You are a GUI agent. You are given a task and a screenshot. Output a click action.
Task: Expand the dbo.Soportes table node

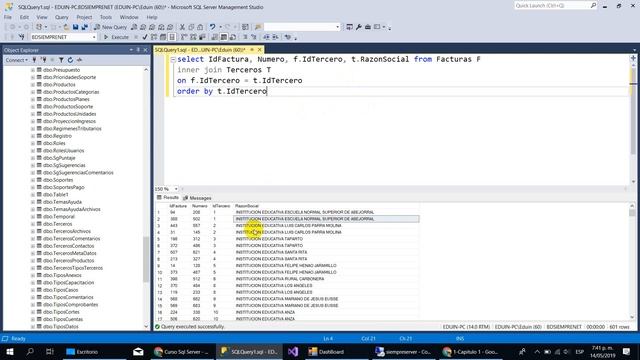pos(33,180)
